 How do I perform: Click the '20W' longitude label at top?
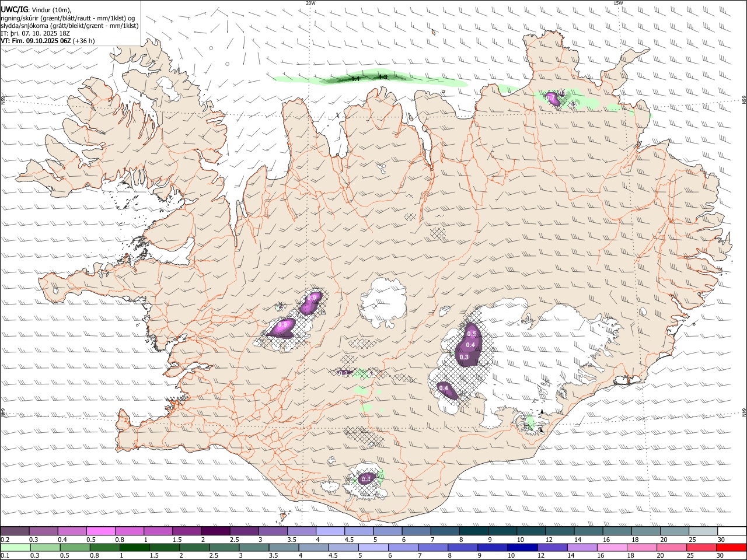click(310, 3)
